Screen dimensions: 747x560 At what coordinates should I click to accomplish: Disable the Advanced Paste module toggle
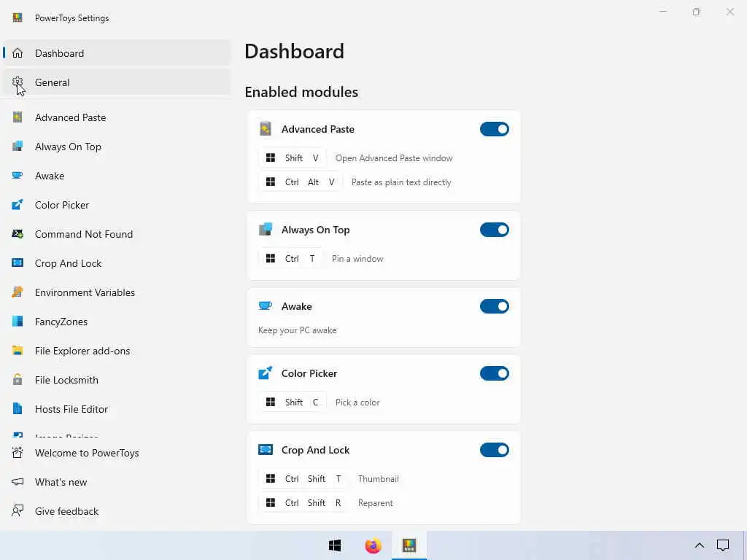pyautogui.click(x=495, y=129)
